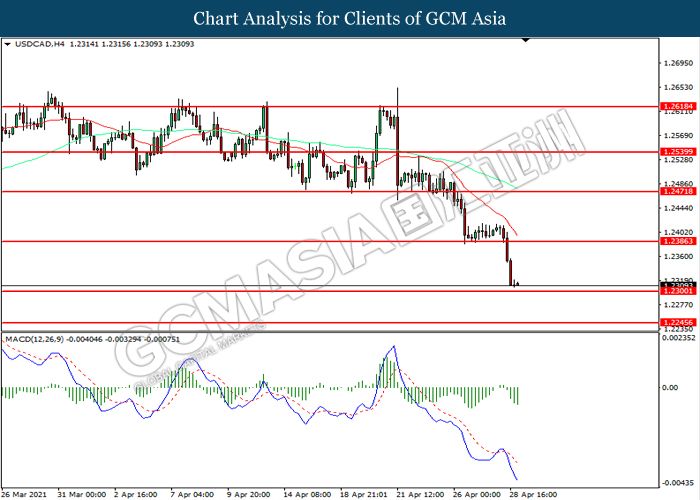Click the 9 Apr 20:00 time label
The height and width of the screenshot is (500, 700).
click(249, 495)
